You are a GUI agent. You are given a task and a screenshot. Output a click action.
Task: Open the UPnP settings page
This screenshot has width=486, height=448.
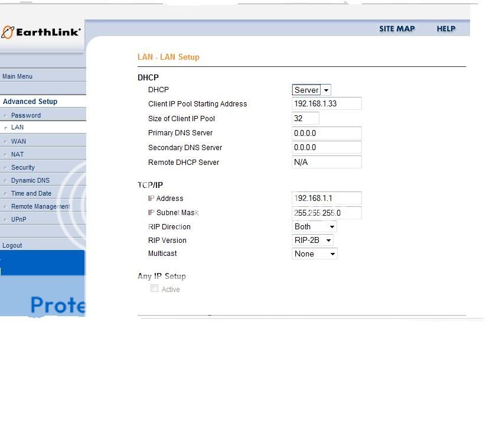tap(19, 219)
